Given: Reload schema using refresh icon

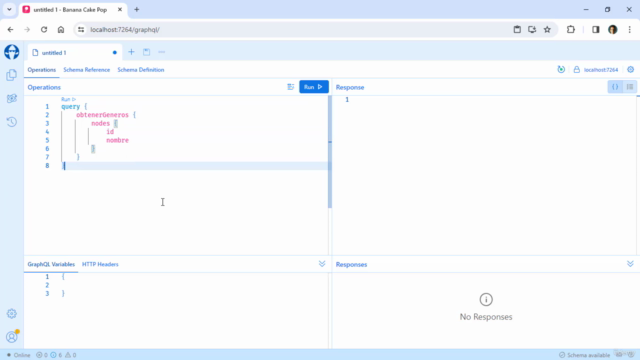Looking at the screenshot, I should [561, 69].
